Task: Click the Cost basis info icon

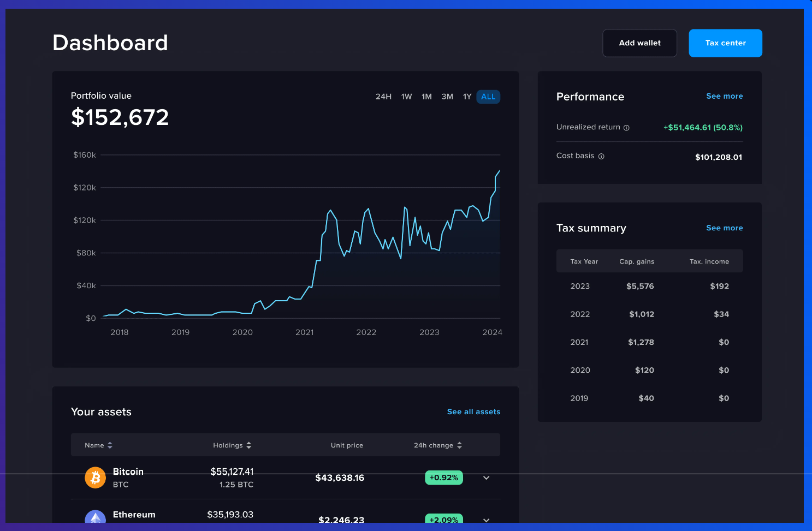Action: coord(601,157)
